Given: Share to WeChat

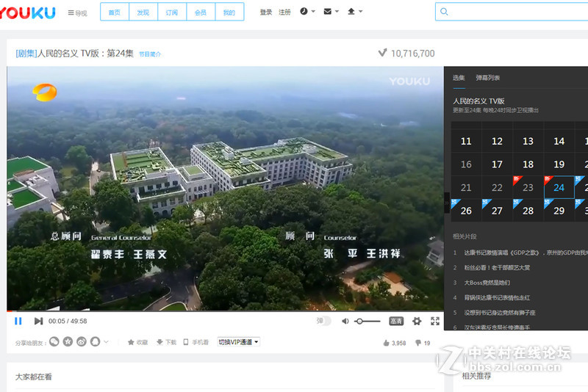Looking at the screenshot, I should point(54,341).
